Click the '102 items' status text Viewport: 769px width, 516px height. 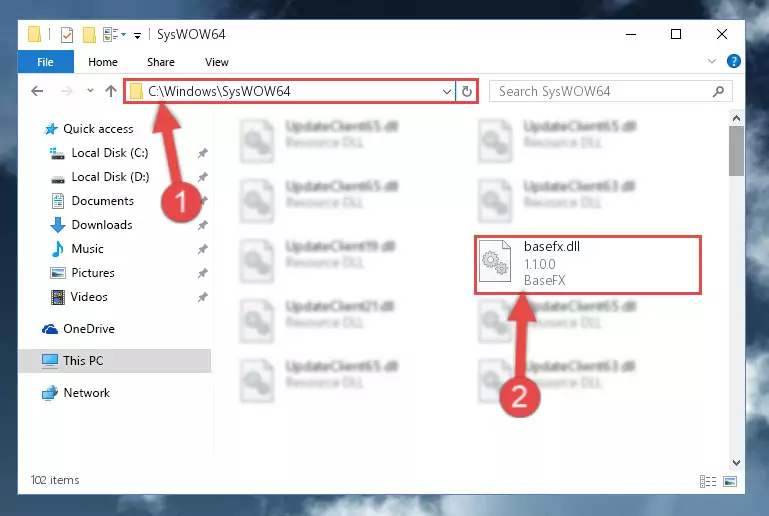[x=55, y=480]
